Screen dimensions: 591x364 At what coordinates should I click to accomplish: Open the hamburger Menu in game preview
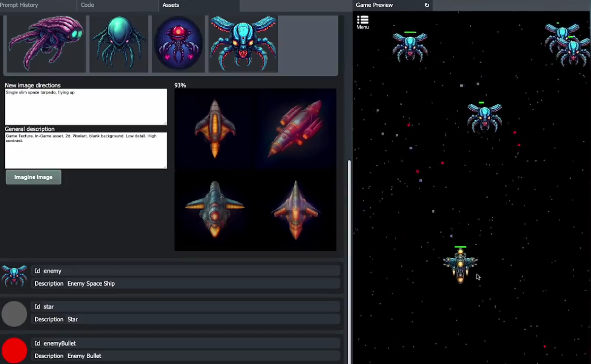(x=363, y=22)
